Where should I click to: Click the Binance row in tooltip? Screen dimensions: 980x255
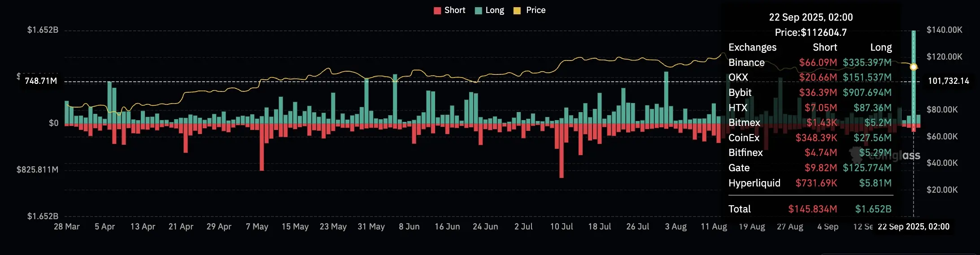point(810,63)
